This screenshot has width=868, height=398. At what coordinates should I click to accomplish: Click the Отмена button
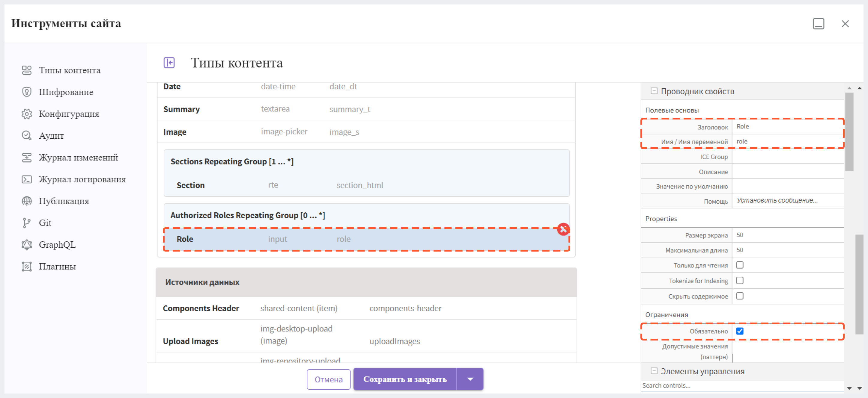pyautogui.click(x=329, y=379)
